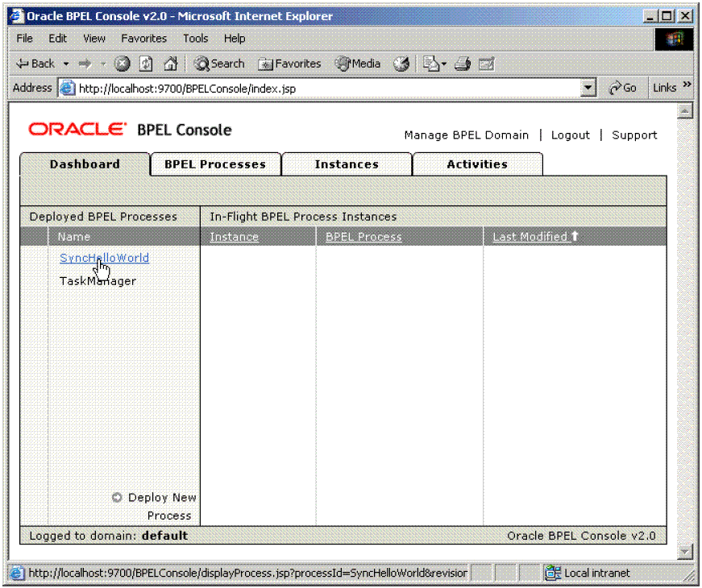
Task: Click the Home icon in toolbar
Action: tap(171, 64)
